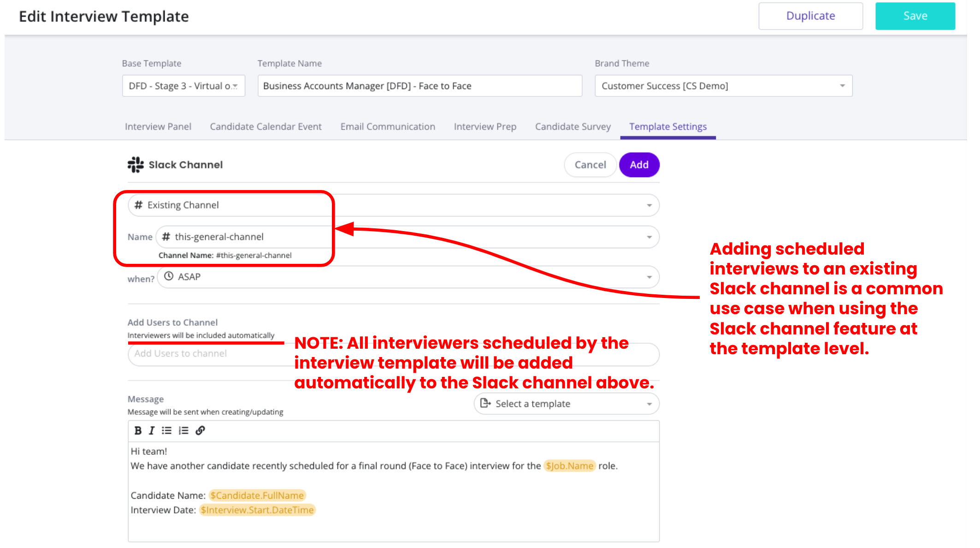The height and width of the screenshot is (548, 980).
Task: Click the Slack logo icon
Action: 136,165
